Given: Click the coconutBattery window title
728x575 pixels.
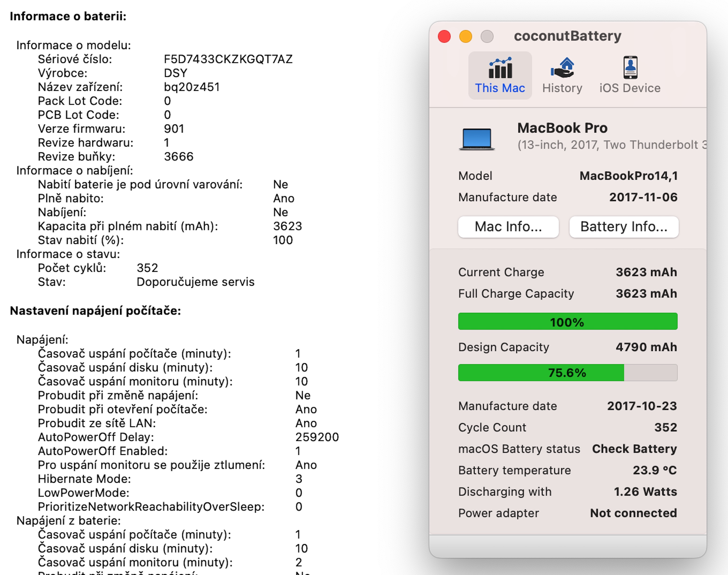Looking at the screenshot, I should click(x=568, y=36).
